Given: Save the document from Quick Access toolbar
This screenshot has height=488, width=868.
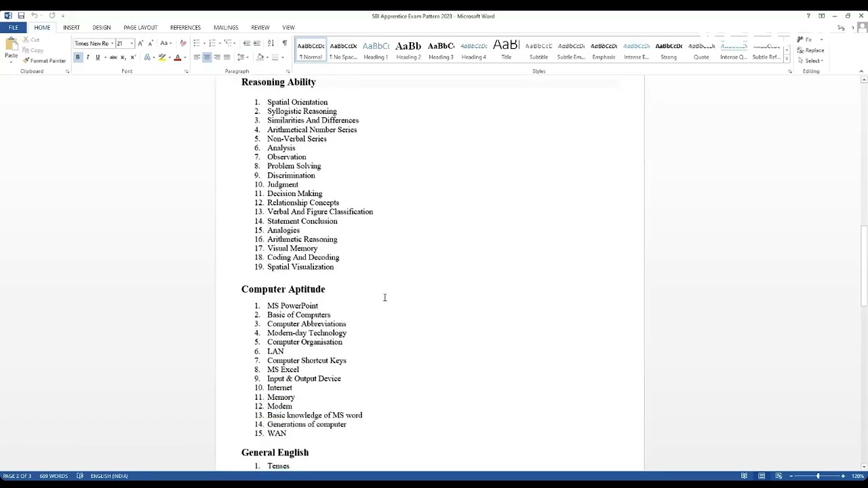Looking at the screenshot, I should point(21,16).
